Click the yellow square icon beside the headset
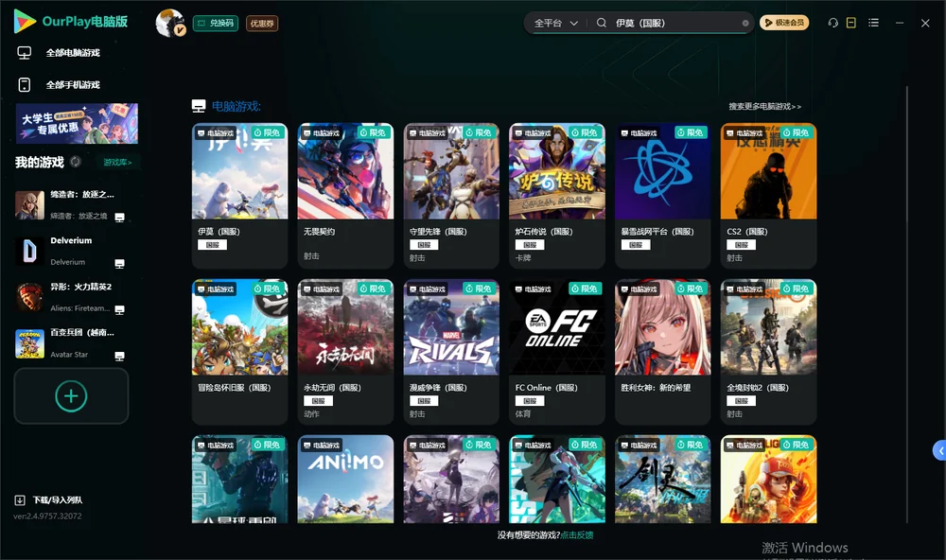 point(851,23)
